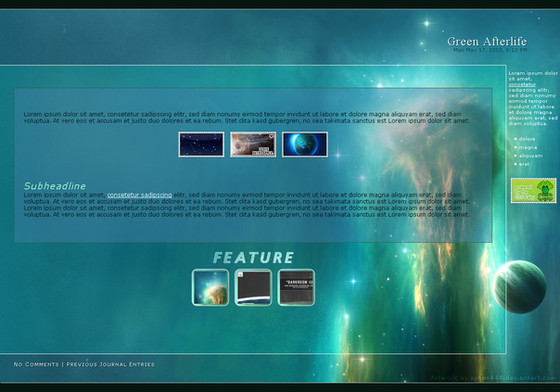Screen dimensions: 560x392
Task: Select the erat list item
Action: [524, 164]
